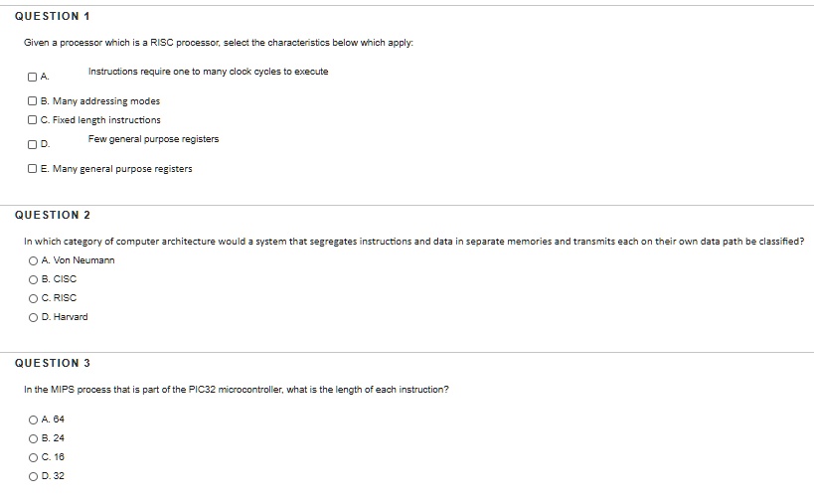The image size is (814, 504).
Task: Click the RISC processor question text
Action: point(219,43)
